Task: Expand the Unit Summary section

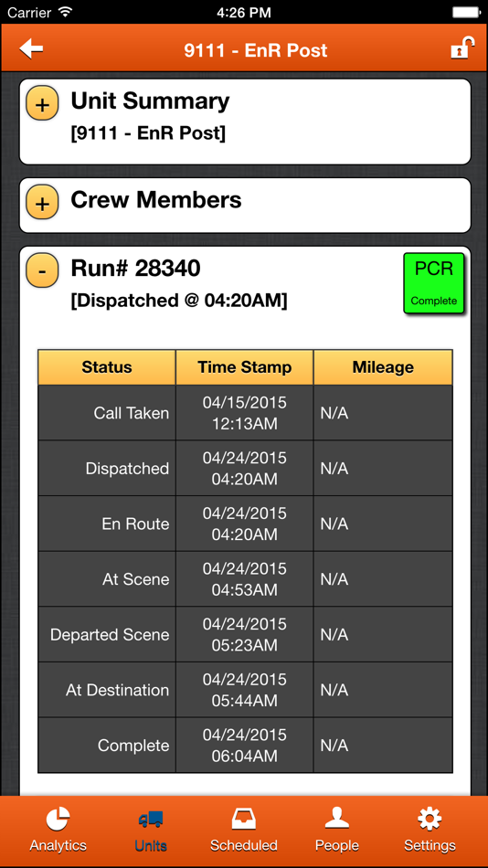Action: [42, 103]
